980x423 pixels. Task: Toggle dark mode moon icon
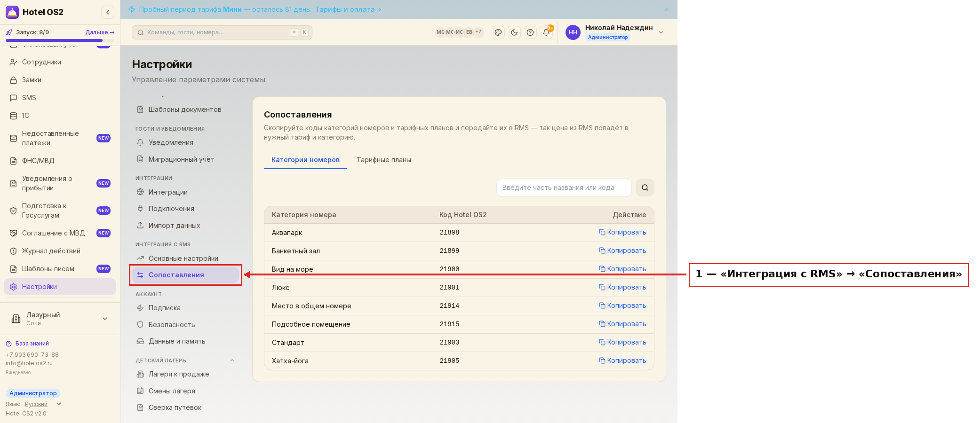tap(514, 32)
